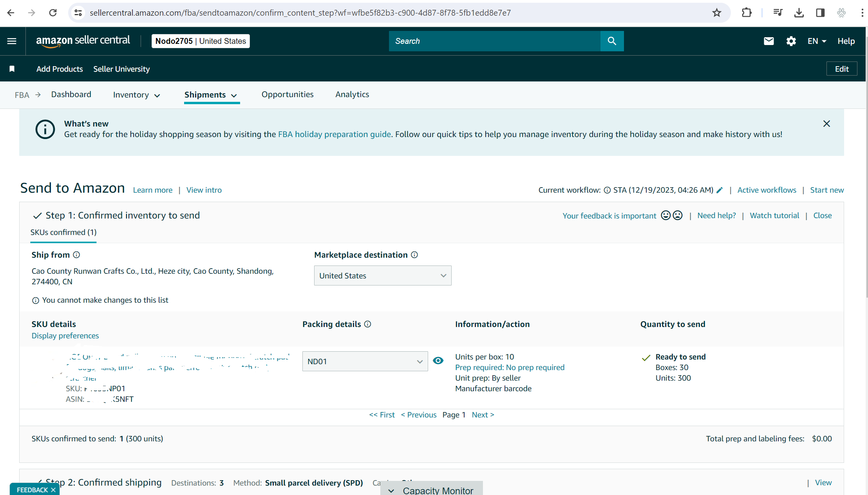The width and height of the screenshot is (868, 495).
Task: Expand Inventory menu
Action: [136, 95]
